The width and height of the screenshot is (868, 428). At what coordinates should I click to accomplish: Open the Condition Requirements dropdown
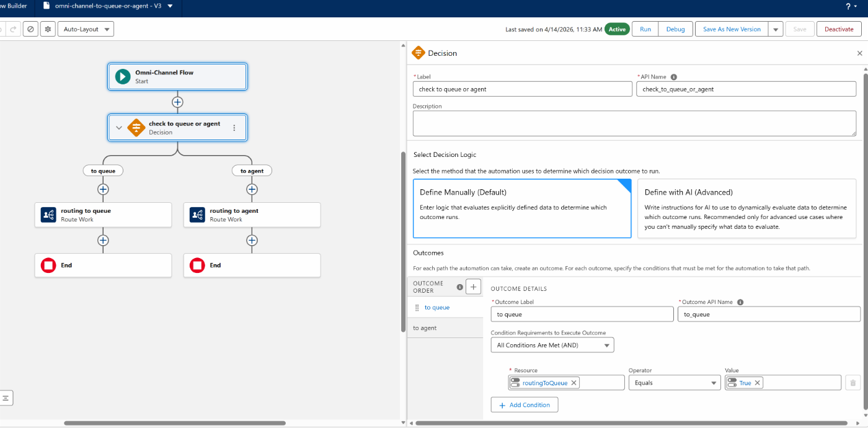click(x=552, y=345)
